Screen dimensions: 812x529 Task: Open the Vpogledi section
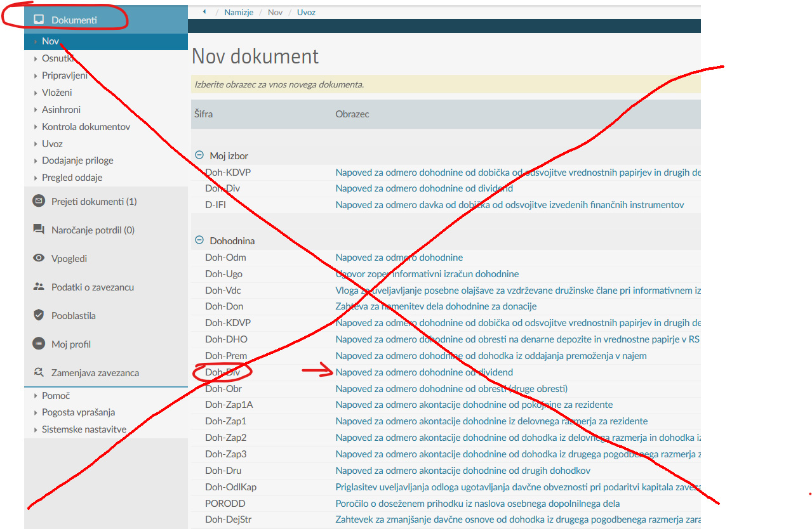[x=69, y=258]
